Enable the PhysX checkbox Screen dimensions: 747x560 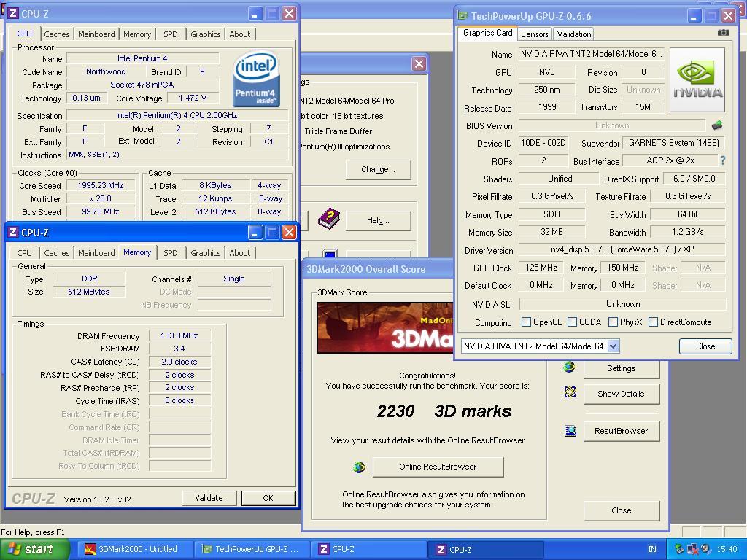(x=613, y=322)
